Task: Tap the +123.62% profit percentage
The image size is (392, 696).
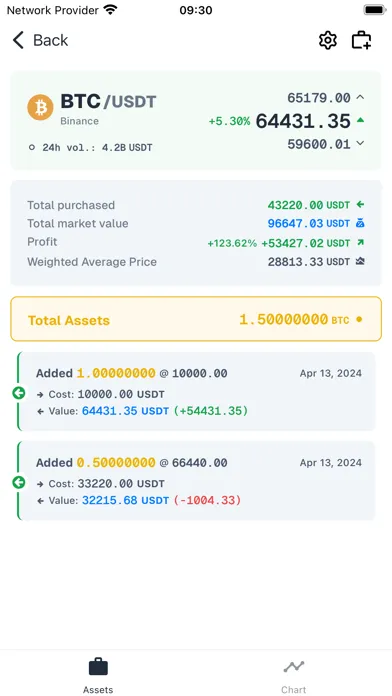Action: (232, 243)
